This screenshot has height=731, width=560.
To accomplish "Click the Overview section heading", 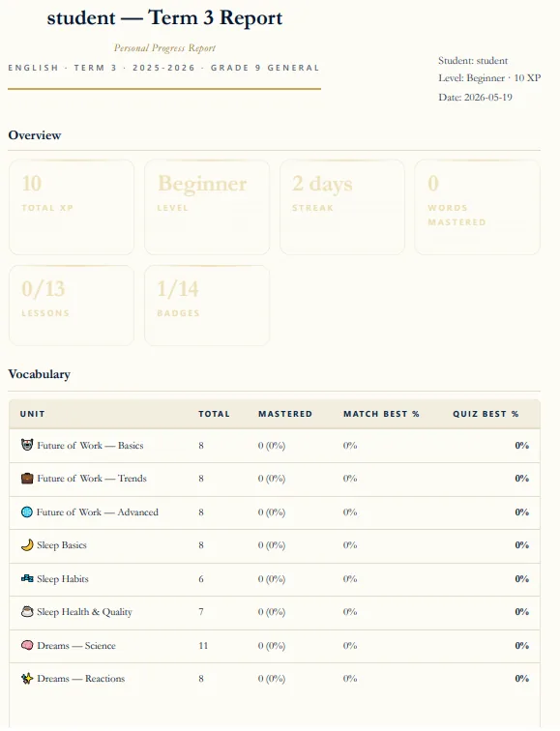I will [x=35, y=135].
